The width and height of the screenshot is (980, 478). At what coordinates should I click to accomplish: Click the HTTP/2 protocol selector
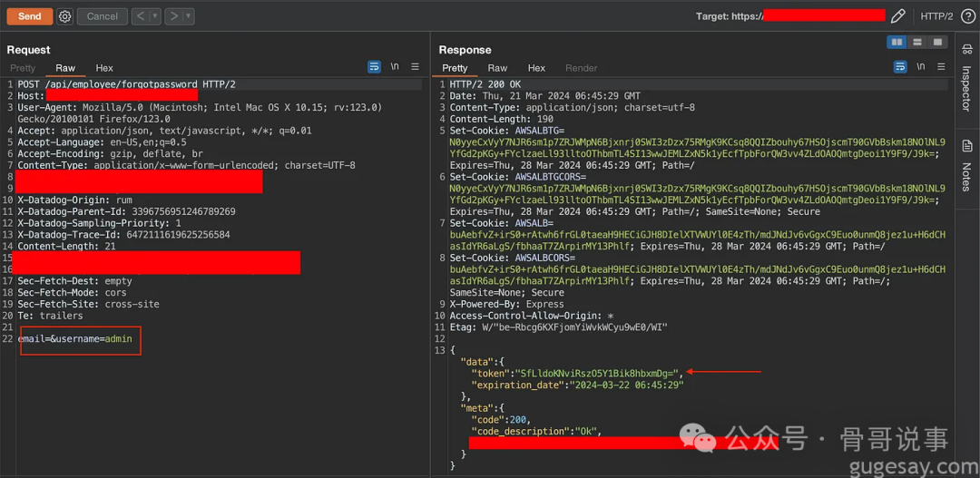click(x=936, y=16)
